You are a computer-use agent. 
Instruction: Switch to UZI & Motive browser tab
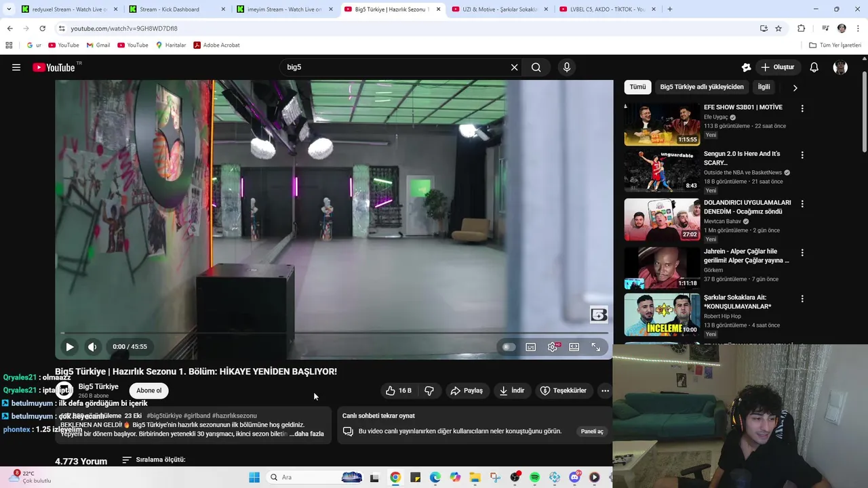coord(498,9)
